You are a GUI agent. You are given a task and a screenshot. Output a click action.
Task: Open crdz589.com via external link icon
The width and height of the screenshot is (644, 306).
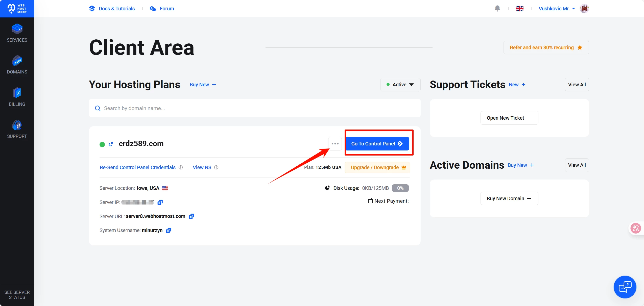pyautogui.click(x=111, y=144)
